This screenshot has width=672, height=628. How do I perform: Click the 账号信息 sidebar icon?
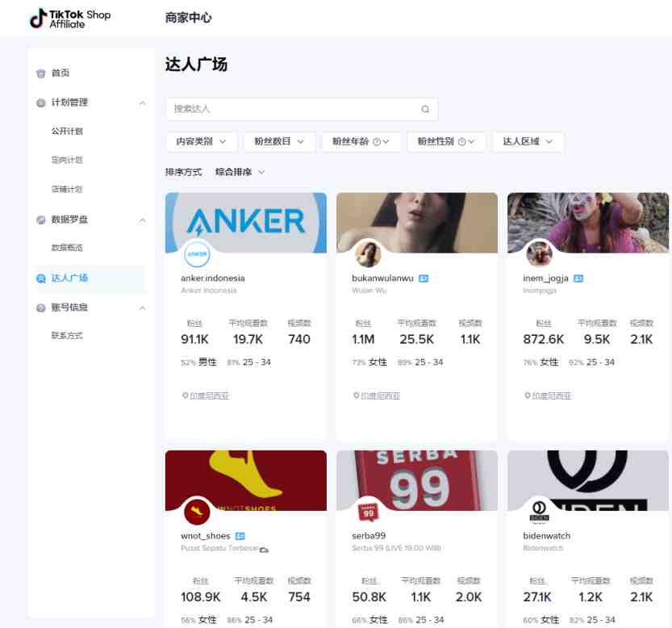point(40,308)
